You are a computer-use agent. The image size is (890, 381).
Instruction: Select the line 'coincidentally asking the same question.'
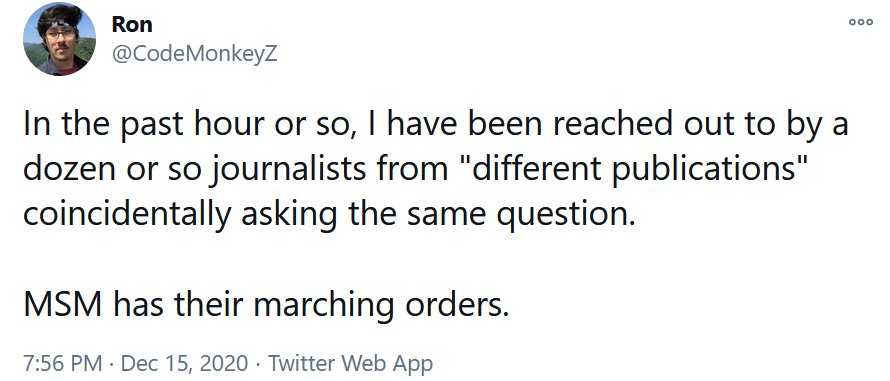tap(329, 215)
